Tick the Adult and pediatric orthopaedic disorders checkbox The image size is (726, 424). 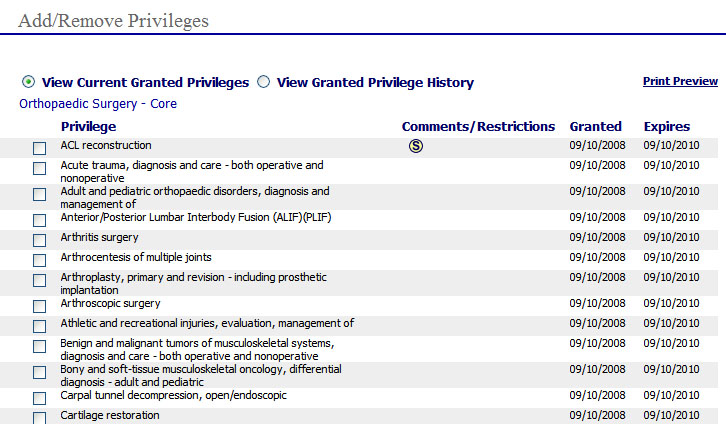coord(39,194)
